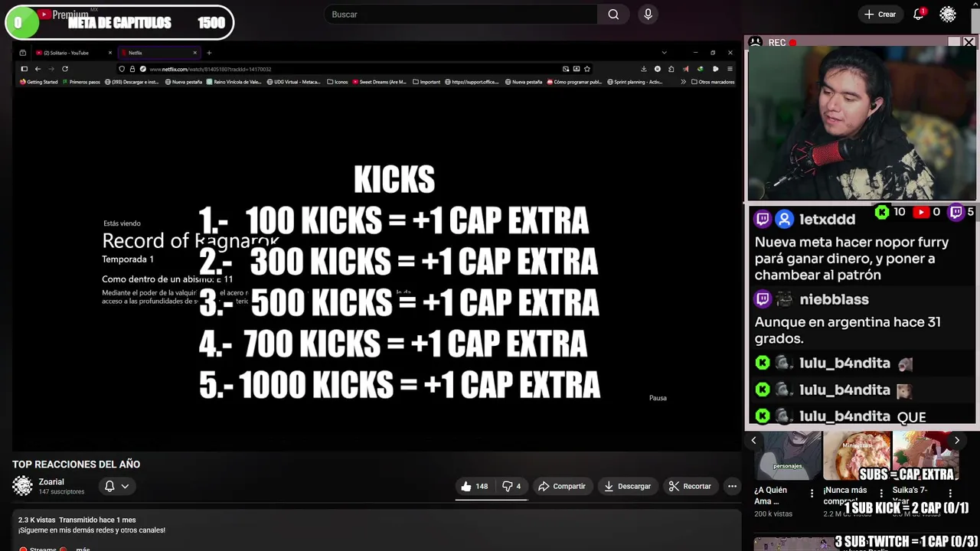Activate voice search microphone
The height and width of the screenshot is (551, 980).
tap(648, 15)
